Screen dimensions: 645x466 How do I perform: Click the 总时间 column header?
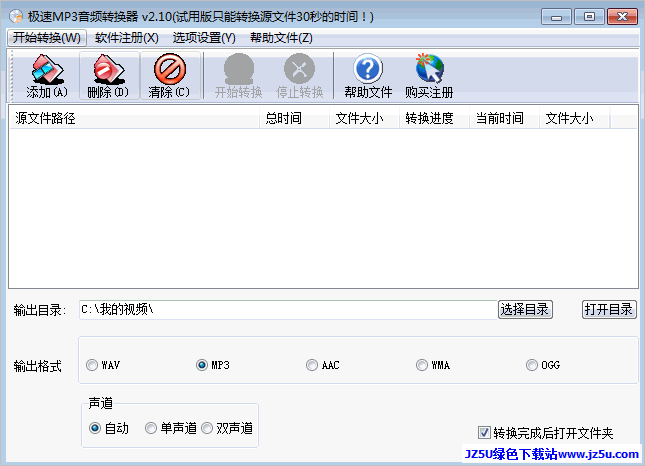[294, 118]
